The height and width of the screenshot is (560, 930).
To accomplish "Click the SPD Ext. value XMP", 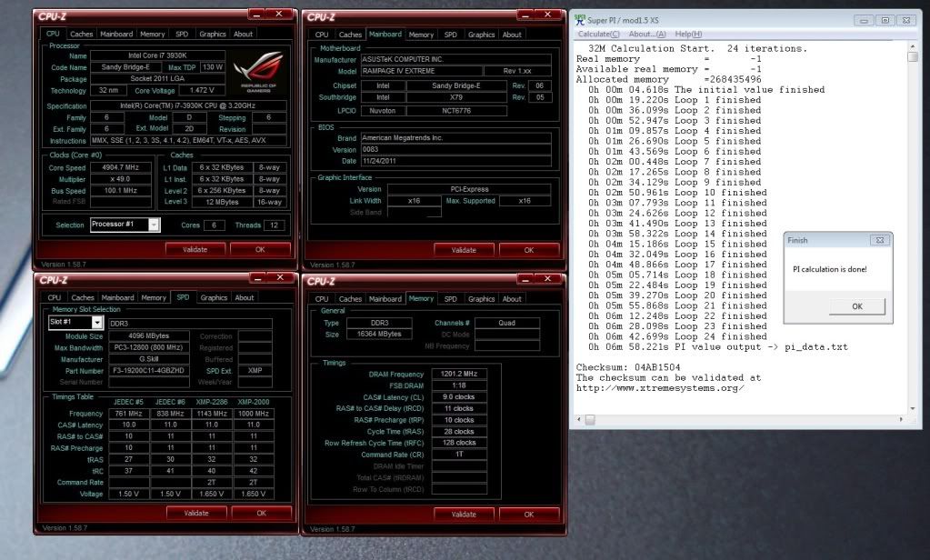I will point(255,370).
